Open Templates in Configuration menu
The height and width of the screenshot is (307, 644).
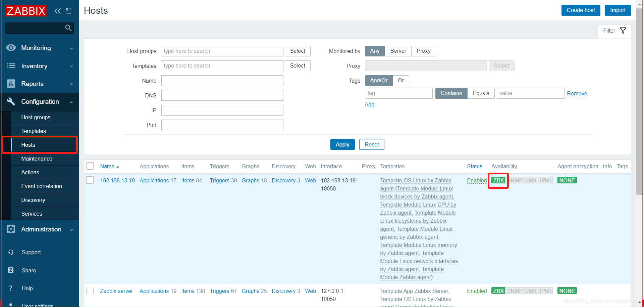45,131
